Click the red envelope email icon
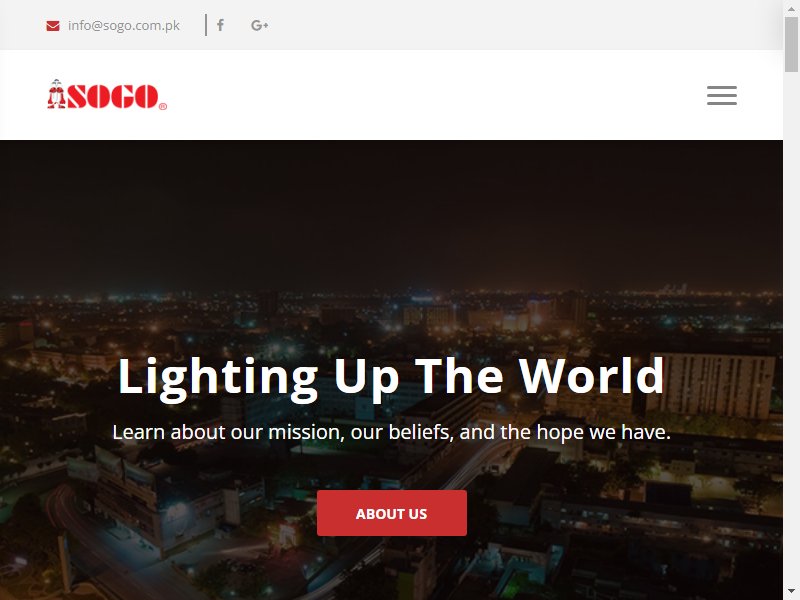800x600 pixels. pos(53,26)
